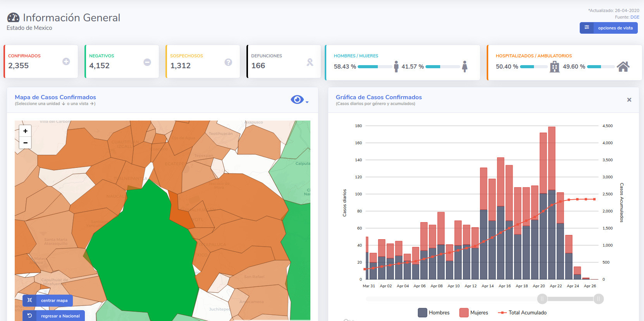This screenshot has height=321, width=644.
Task: Click the ribbon icon in Defunciones card
Action: pos(310,62)
